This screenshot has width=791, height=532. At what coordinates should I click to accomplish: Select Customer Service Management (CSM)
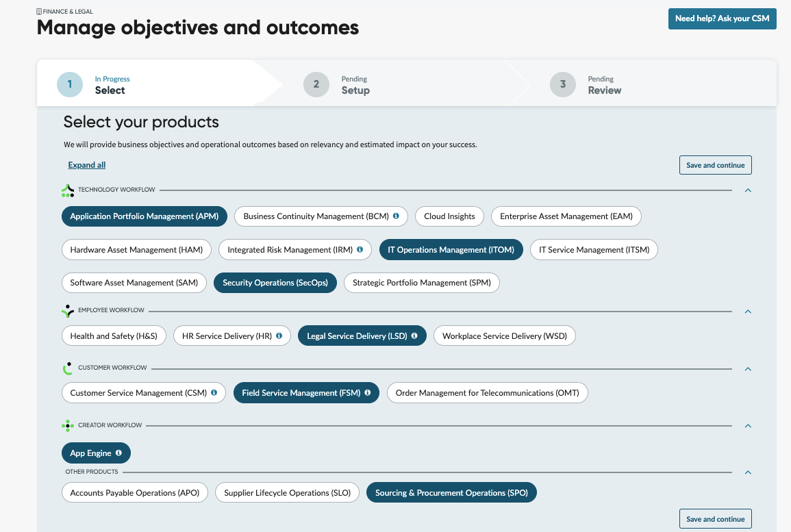click(144, 393)
